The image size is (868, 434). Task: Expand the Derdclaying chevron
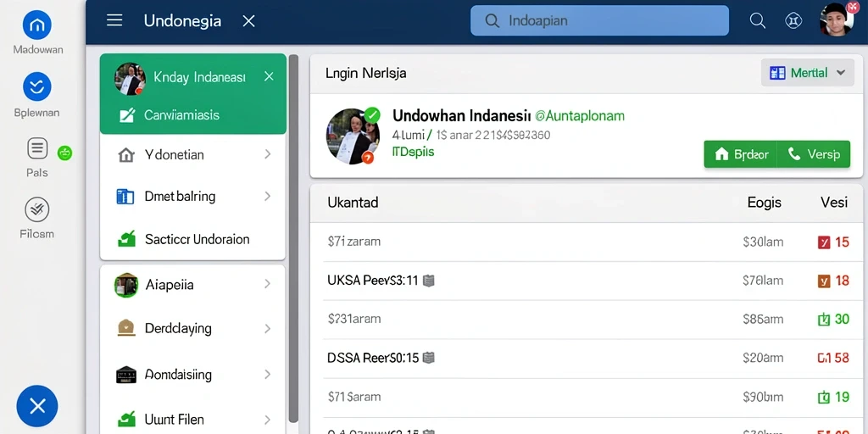(267, 329)
